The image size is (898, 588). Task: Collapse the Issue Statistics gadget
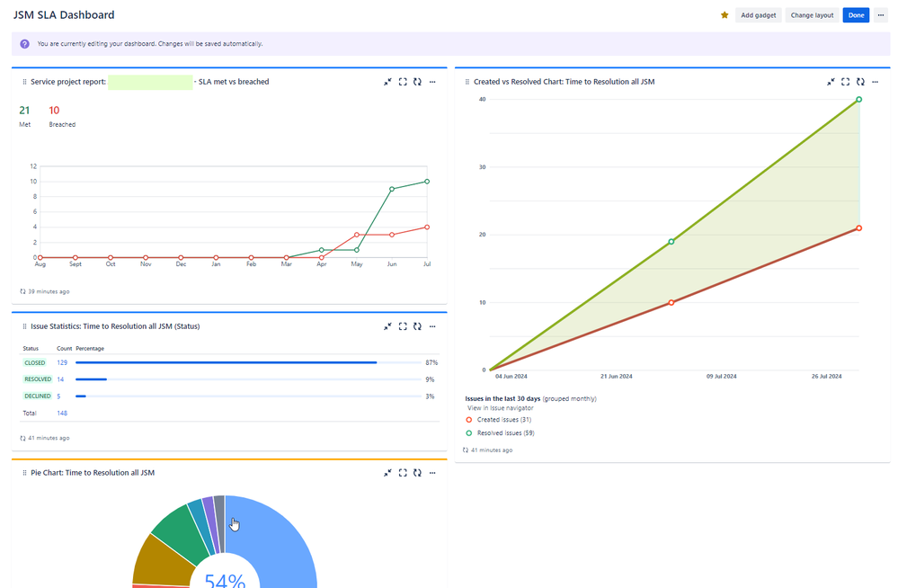pos(387,326)
